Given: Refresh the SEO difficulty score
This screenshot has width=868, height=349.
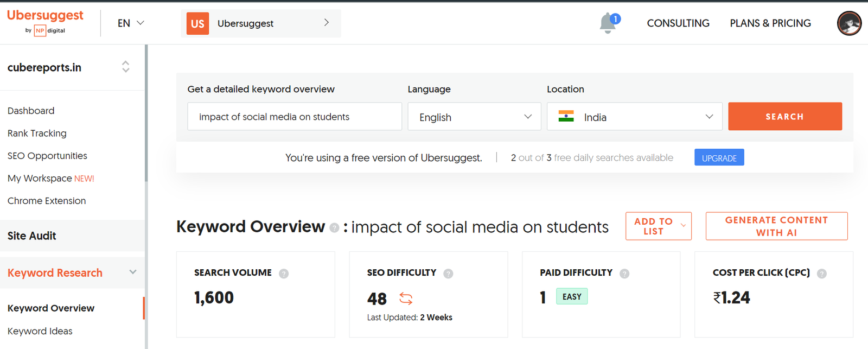Looking at the screenshot, I should (x=406, y=299).
